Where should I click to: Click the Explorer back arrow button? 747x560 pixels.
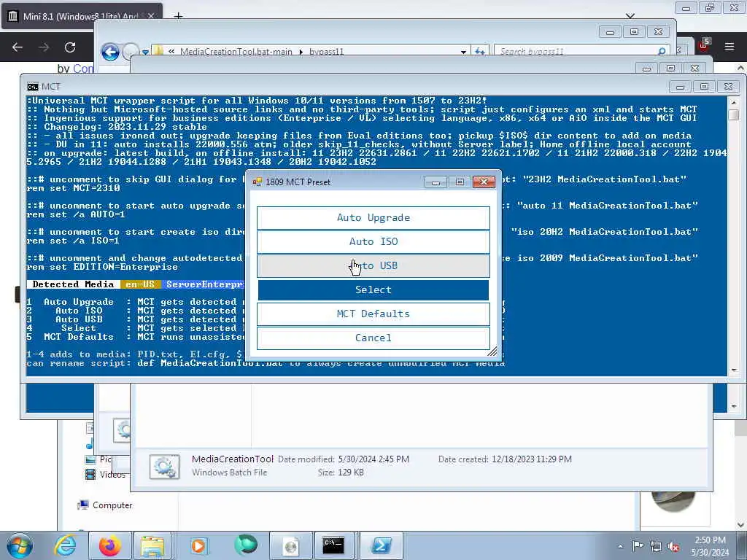(110, 52)
